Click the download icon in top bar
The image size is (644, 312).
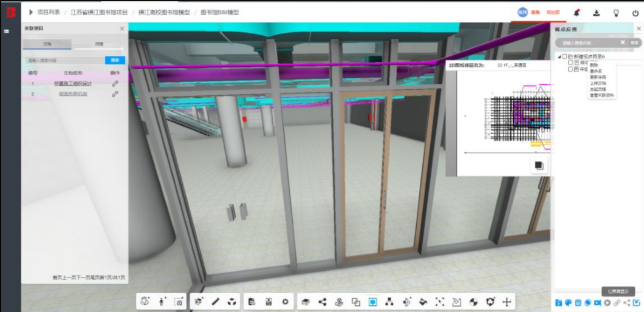pos(597,13)
